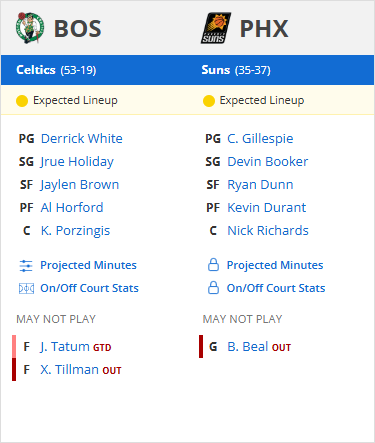Screen dimensions: 375x443
Task: View Suns On/Off Court Stats
Action: (276, 288)
